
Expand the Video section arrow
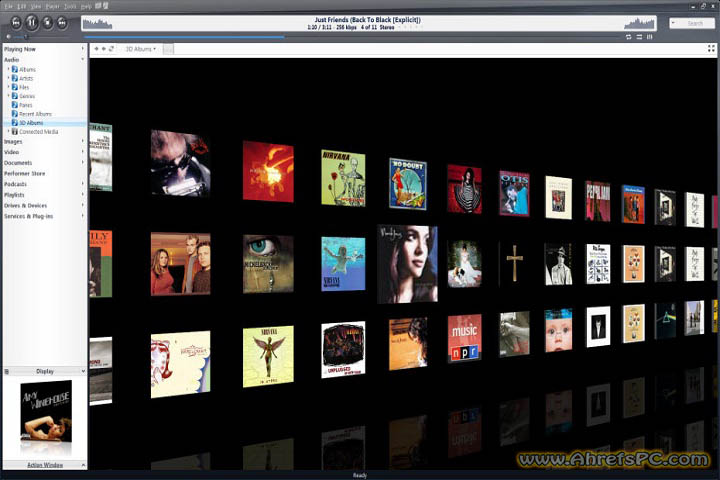coord(83,152)
